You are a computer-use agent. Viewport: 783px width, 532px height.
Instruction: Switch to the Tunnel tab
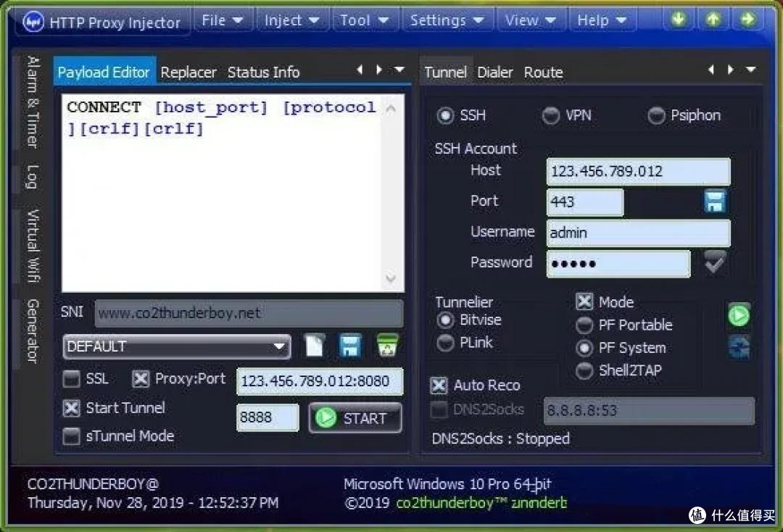(x=445, y=72)
